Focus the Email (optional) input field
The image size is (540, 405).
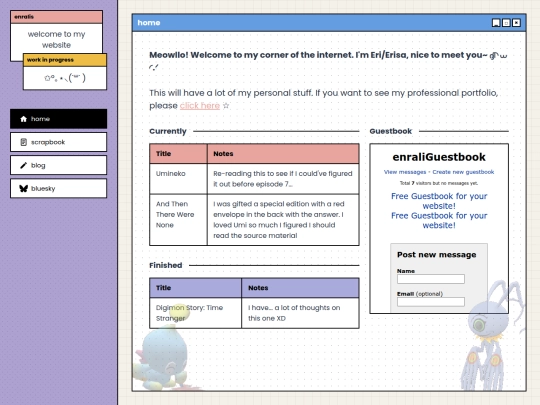coord(431,302)
